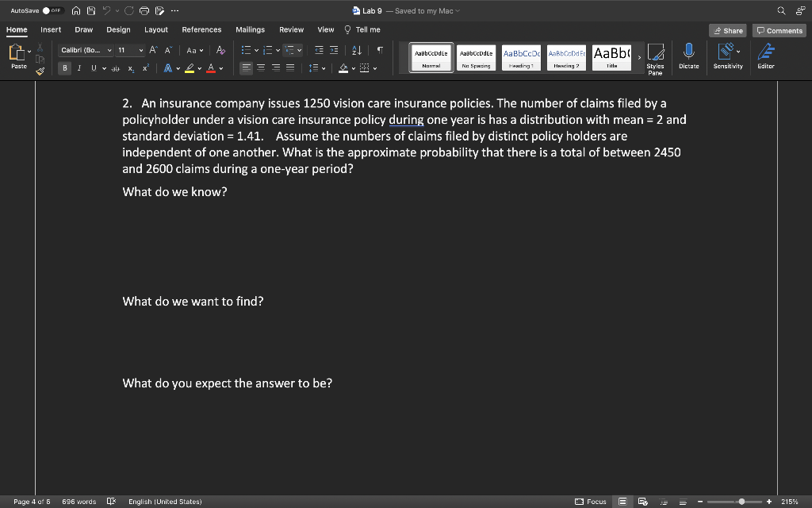The height and width of the screenshot is (508, 812).
Task: Expand styles gallery chevron
Action: tap(639, 57)
